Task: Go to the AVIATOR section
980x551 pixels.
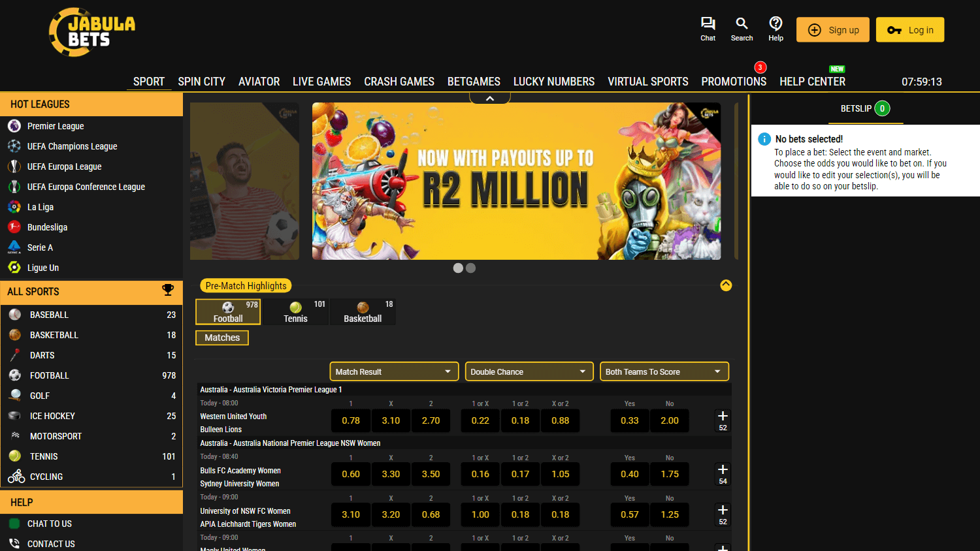Action: pos(259,82)
